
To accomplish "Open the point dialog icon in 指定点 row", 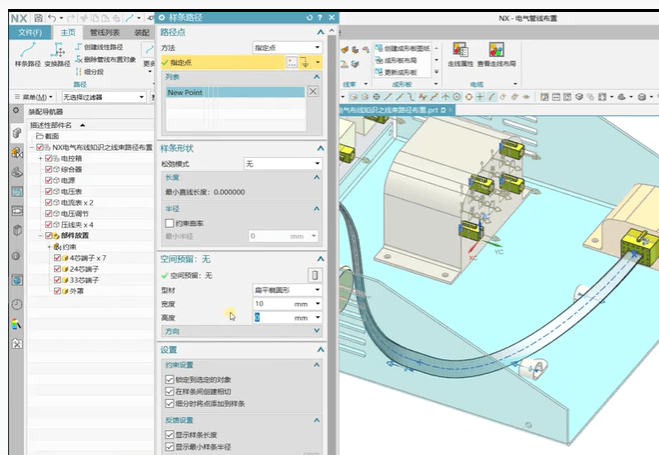I will [x=292, y=62].
